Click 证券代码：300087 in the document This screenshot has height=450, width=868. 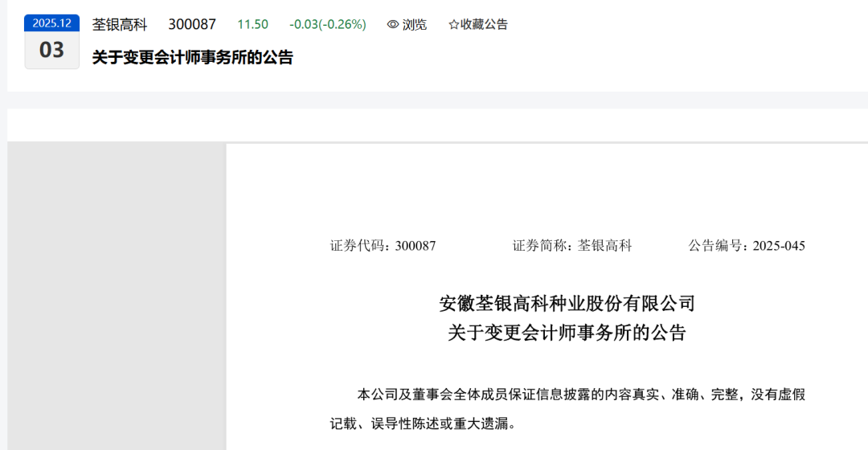pos(383,246)
